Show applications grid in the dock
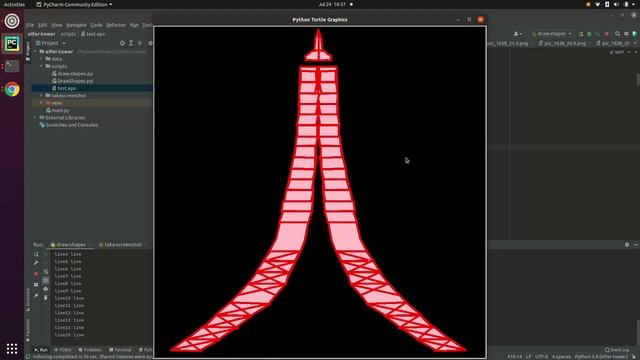640x360 pixels. coord(12,348)
